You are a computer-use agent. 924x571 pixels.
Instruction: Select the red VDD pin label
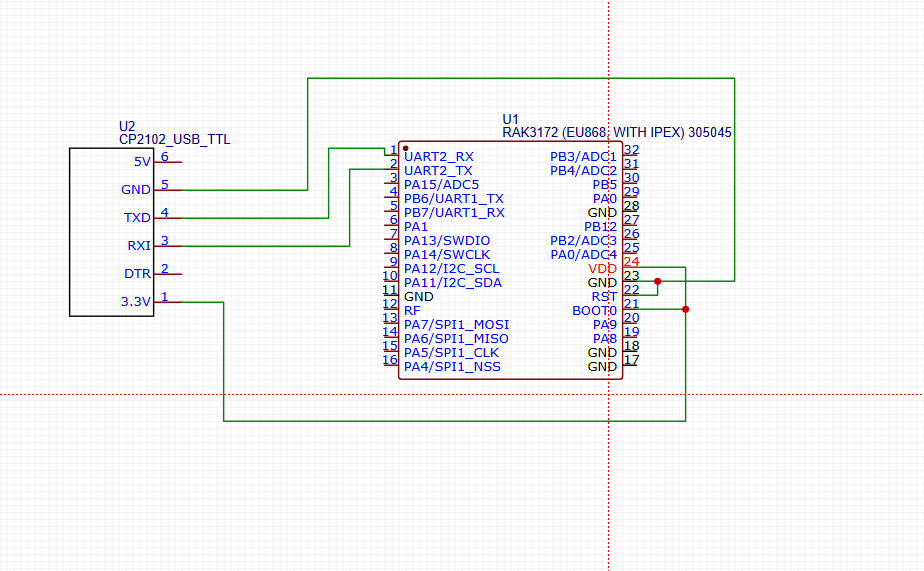[x=602, y=269]
